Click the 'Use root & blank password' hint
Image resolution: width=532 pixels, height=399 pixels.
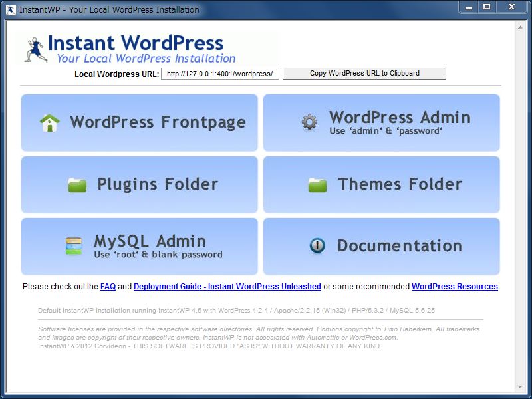[x=158, y=255]
